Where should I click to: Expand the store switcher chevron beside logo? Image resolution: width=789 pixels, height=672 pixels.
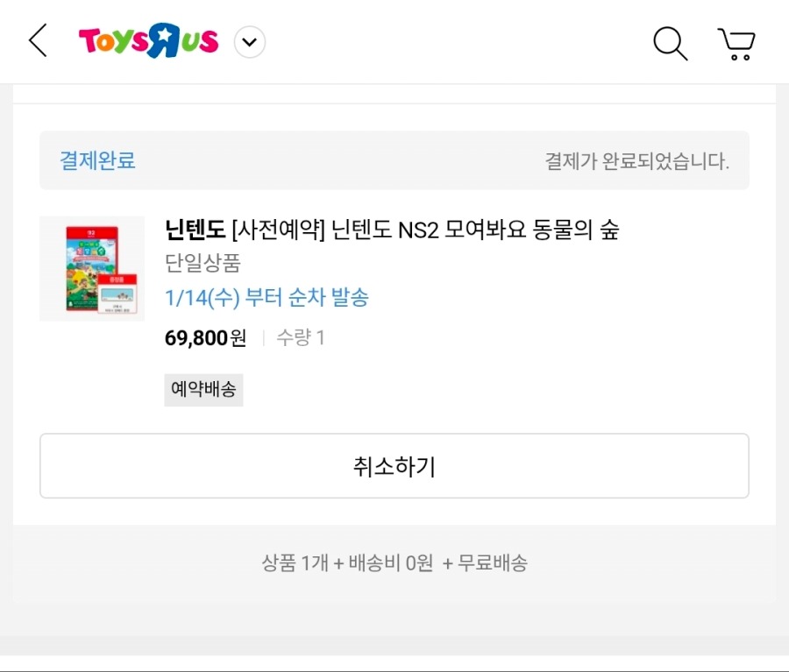click(250, 42)
